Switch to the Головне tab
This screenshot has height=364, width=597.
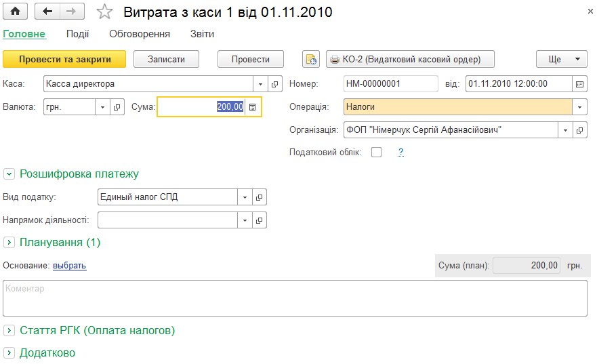coord(24,34)
